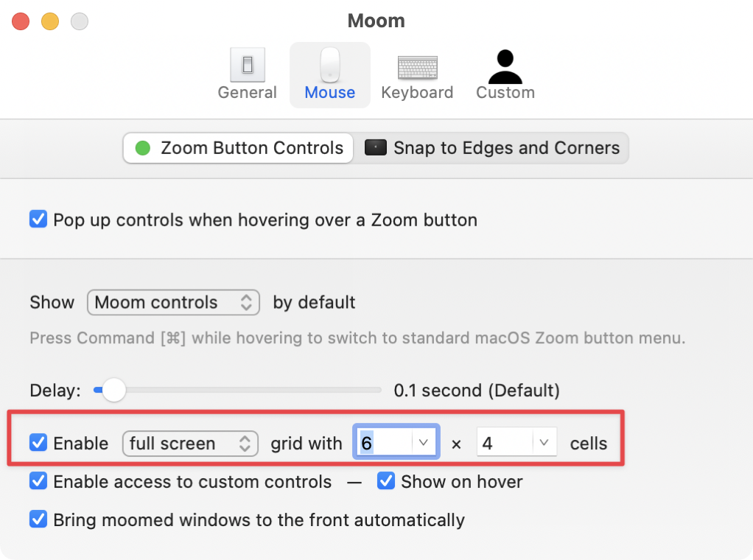Open the Custom preferences person icon

click(505, 67)
